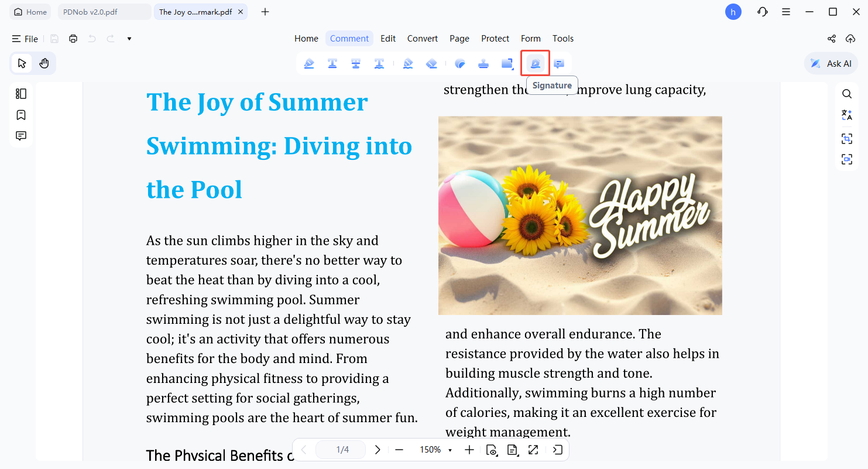Choose the Eraser tool
Screen dimensions: 868x469
(x=431, y=64)
